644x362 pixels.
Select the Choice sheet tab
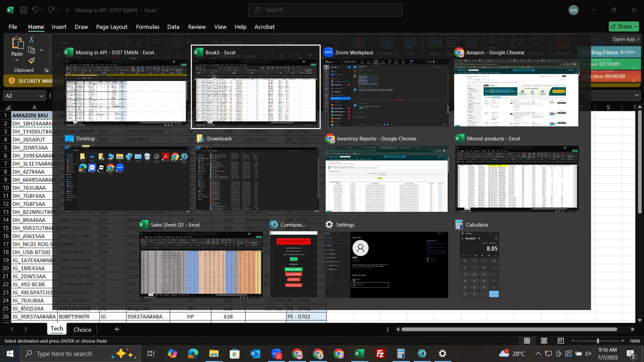pyautogui.click(x=83, y=330)
